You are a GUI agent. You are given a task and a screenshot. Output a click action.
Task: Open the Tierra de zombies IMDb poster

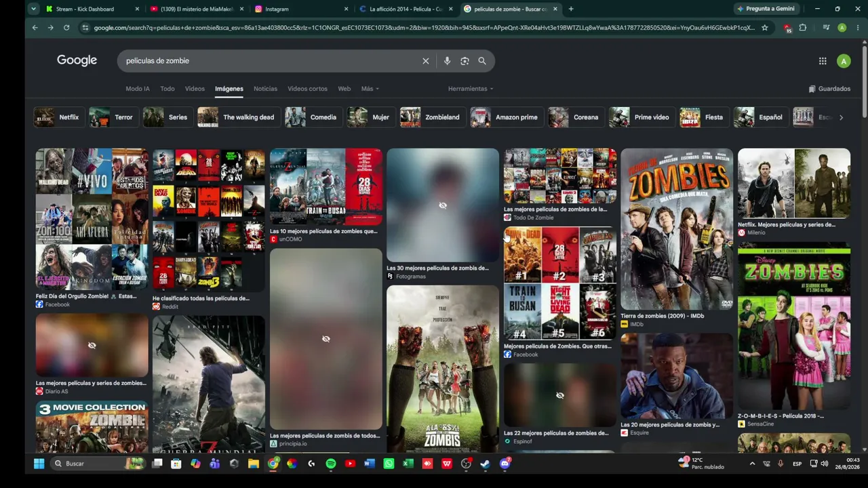tap(677, 229)
